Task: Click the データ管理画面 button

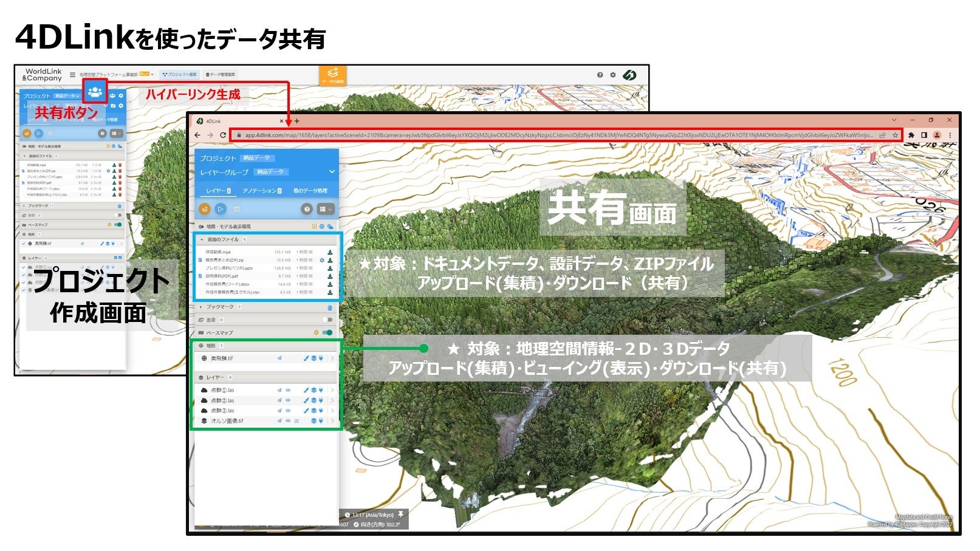Action: (221, 75)
